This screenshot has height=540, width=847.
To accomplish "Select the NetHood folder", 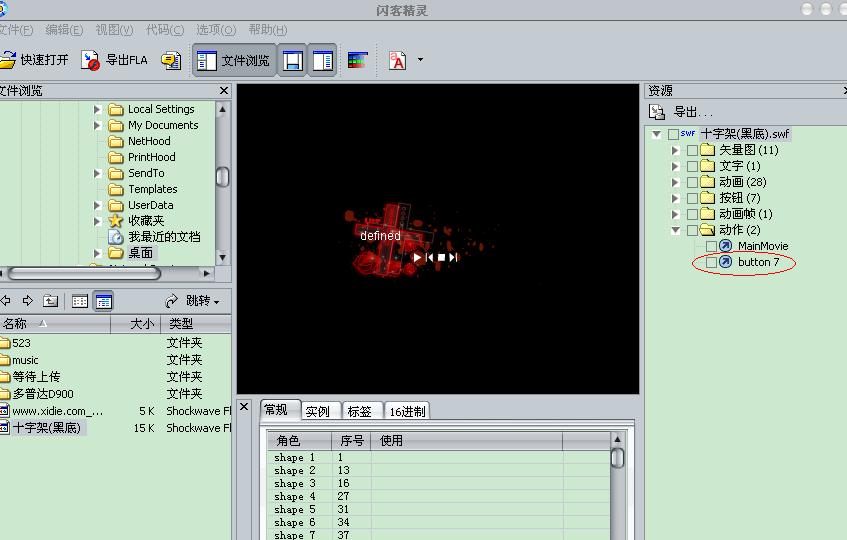I will 139,141.
